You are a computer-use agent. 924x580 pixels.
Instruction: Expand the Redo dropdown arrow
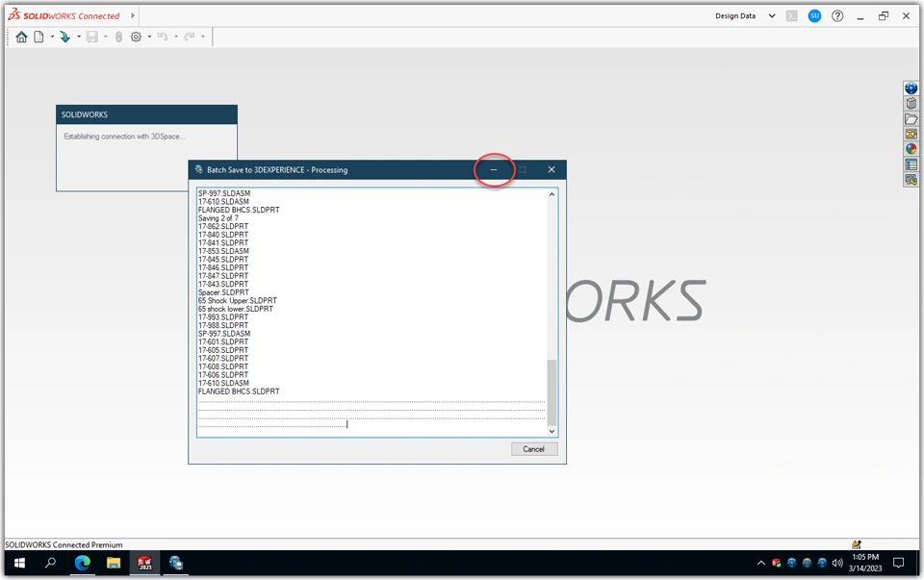point(203,38)
